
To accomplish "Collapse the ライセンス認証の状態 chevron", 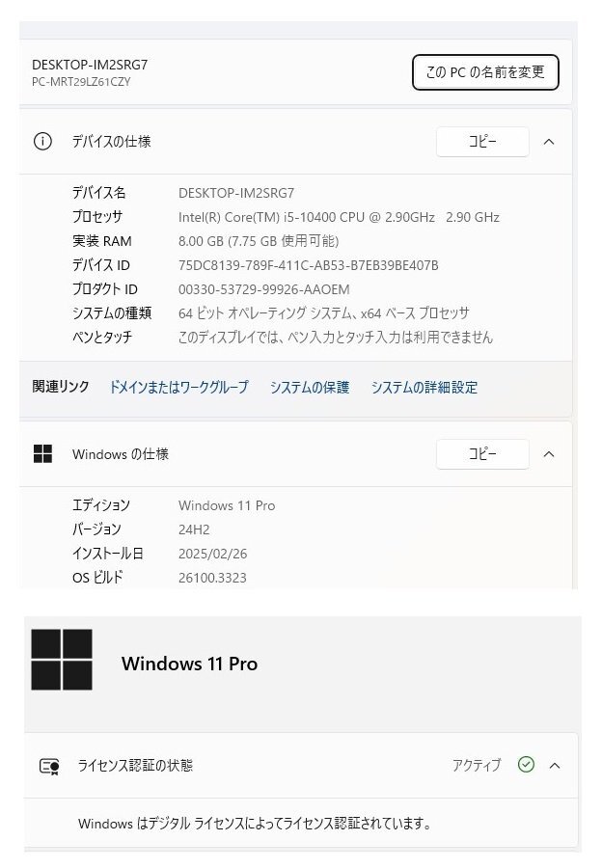I will coord(555,766).
